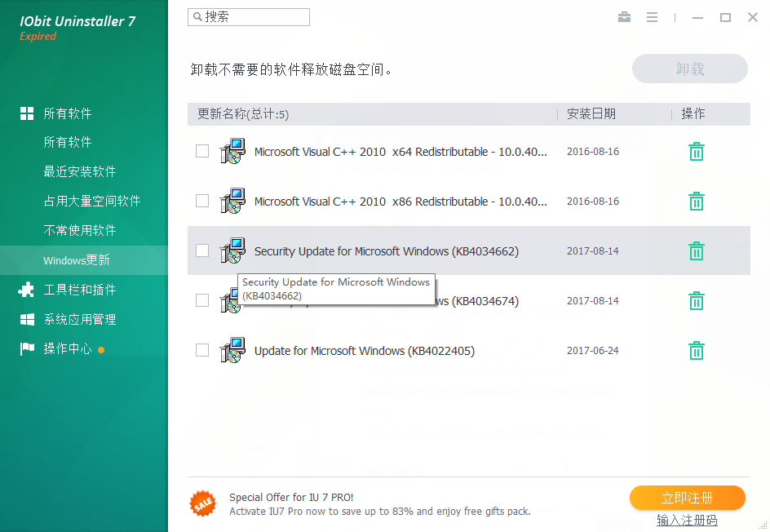Click installer icon of Visual C++ x86 row
The image size is (770, 532).
point(232,201)
